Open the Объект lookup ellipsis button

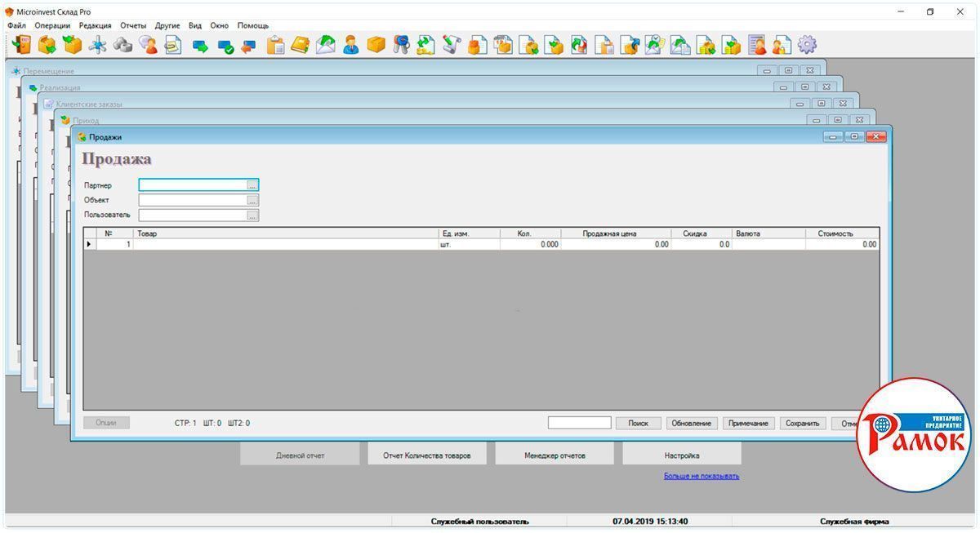pos(252,200)
